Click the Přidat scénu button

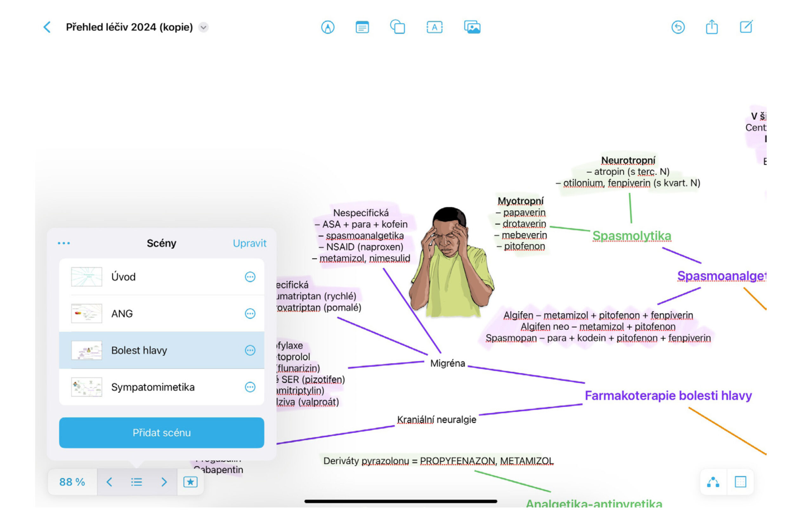click(161, 432)
